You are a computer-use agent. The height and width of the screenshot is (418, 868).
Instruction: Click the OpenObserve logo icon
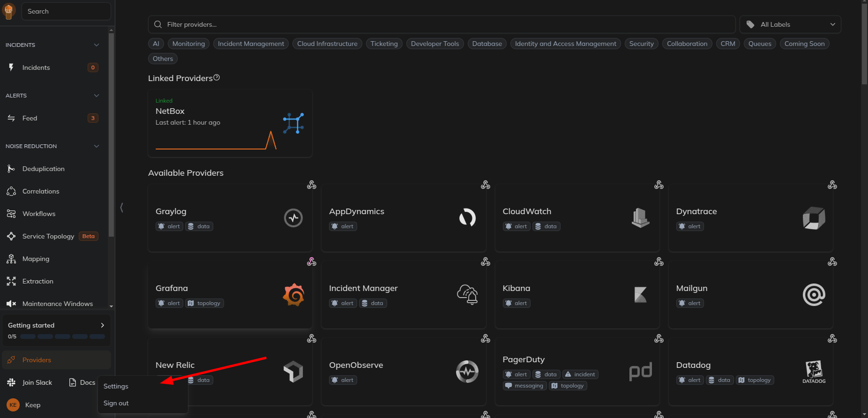(x=467, y=372)
